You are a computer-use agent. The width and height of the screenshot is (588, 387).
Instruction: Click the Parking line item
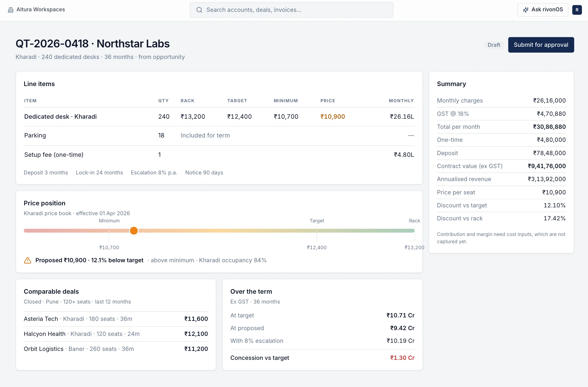tap(35, 135)
